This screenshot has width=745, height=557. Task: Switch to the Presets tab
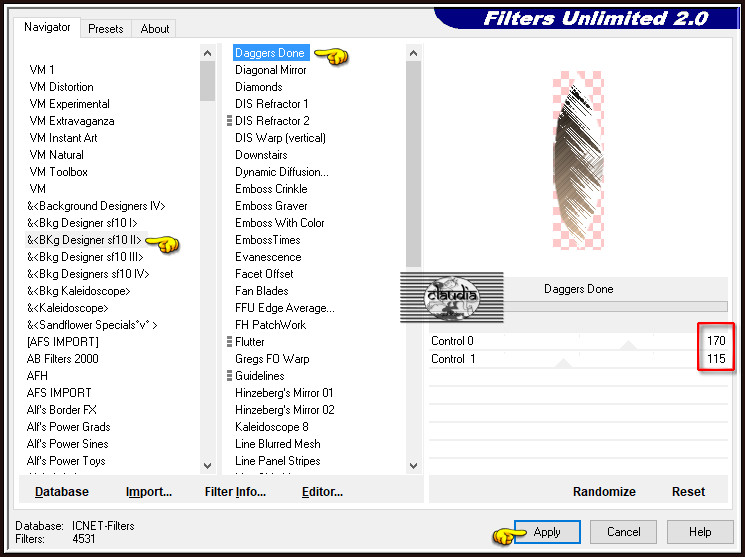[x=105, y=29]
